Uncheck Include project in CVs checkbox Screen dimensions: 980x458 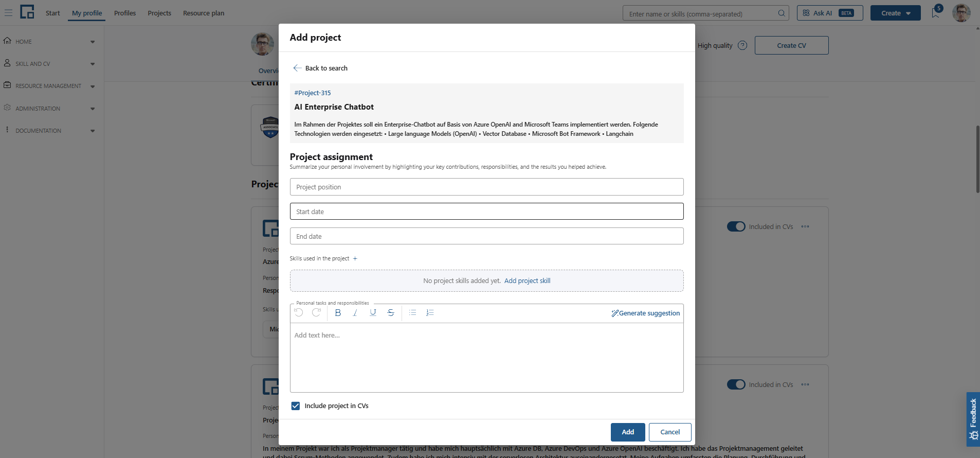(x=296, y=406)
